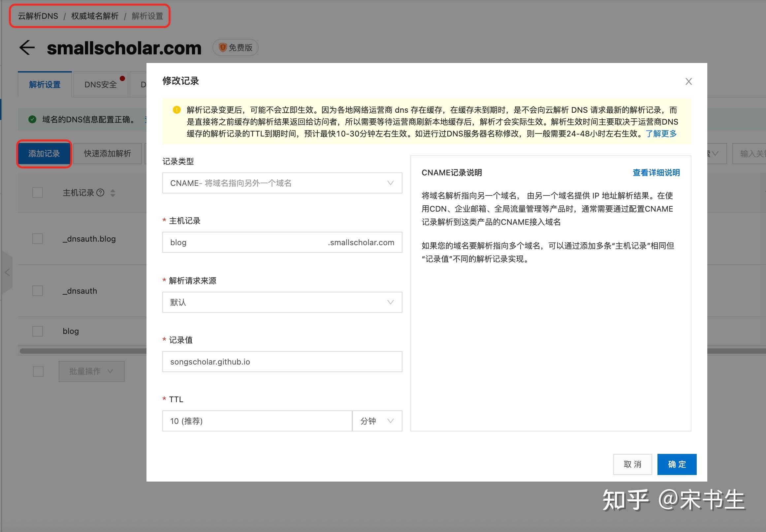This screenshot has height=532, width=766.
Task: Click the yellow warning icon in notice
Action: (x=176, y=110)
